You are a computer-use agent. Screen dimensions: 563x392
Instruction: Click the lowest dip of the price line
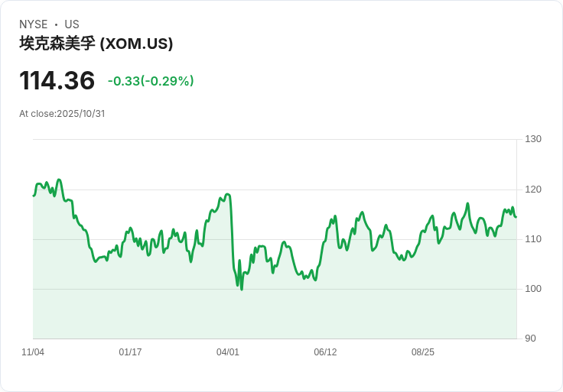click(x=242, y=289)
